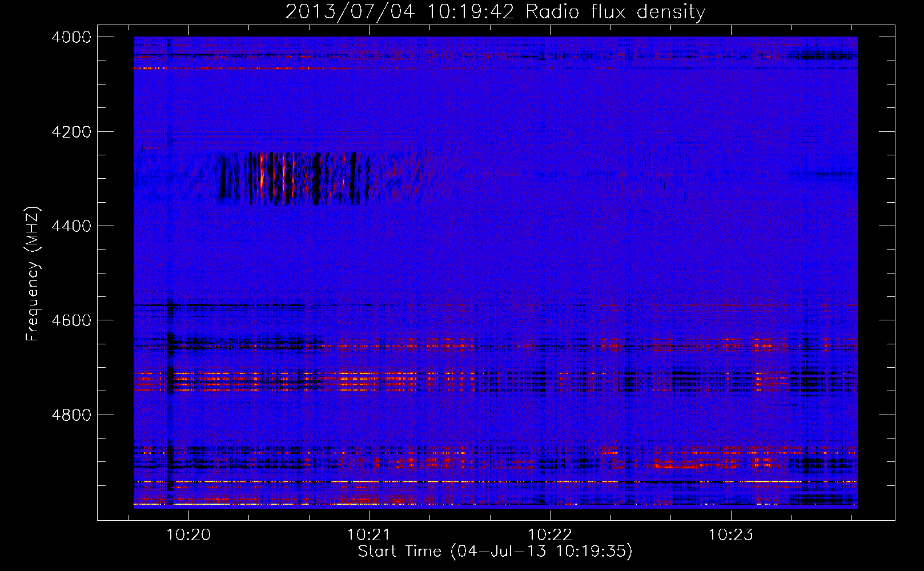Click the '10:20' time axis label

point(188,534)
